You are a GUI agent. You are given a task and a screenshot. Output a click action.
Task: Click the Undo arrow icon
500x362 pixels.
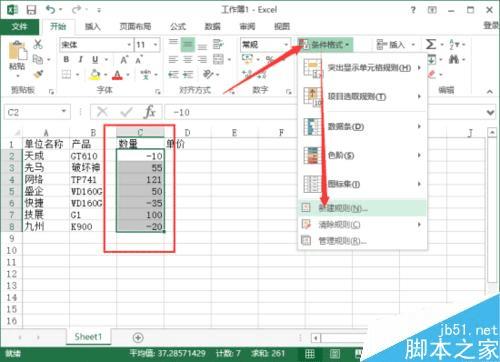50,9
